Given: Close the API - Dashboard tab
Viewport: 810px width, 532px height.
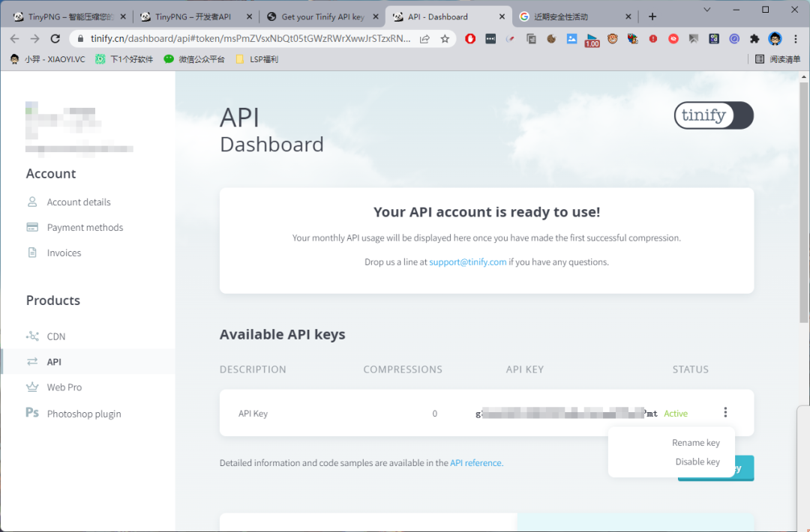Looking at the screenshot, I should click(x=502, y=17).
